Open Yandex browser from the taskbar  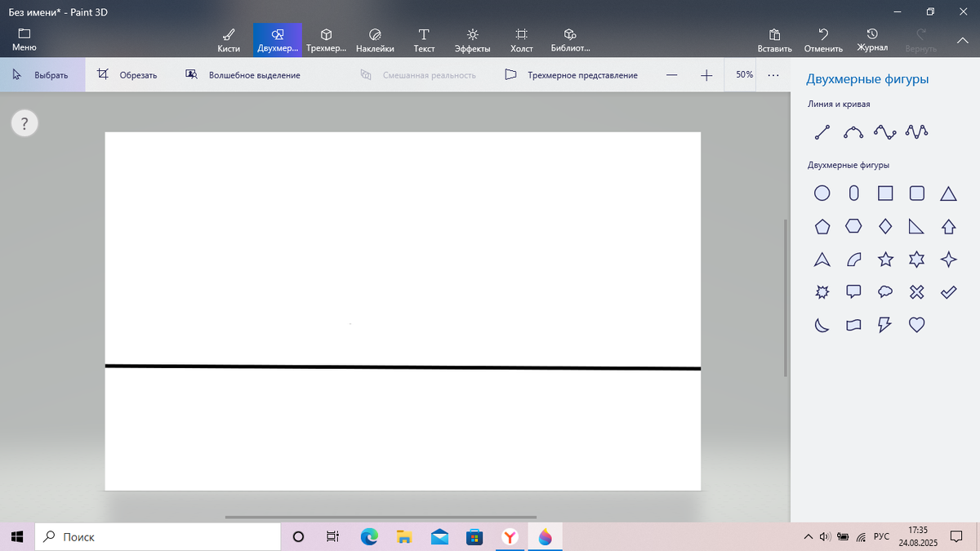pos(510,536)
